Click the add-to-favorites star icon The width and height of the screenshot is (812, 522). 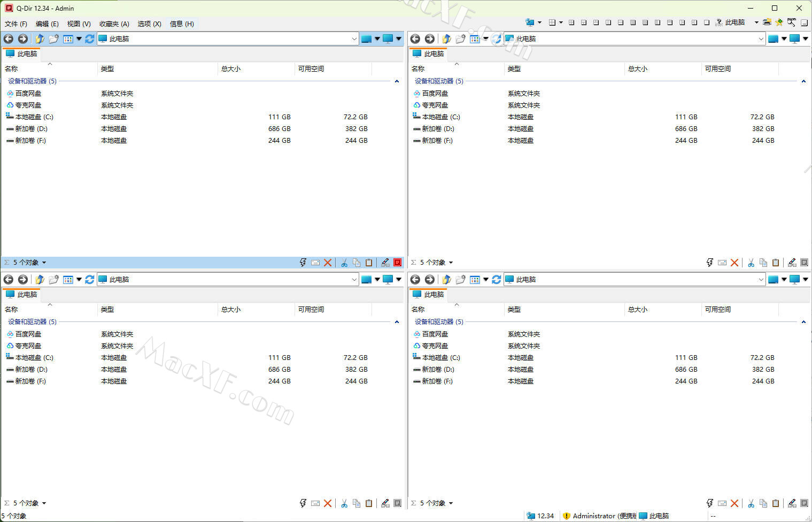[779, 22]
